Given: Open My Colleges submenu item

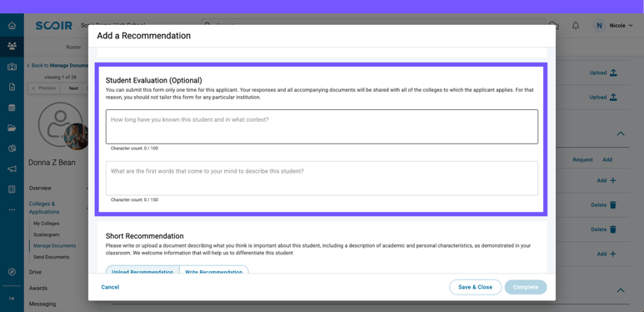Looking at the screenshot, I should (x=47, y=224).
